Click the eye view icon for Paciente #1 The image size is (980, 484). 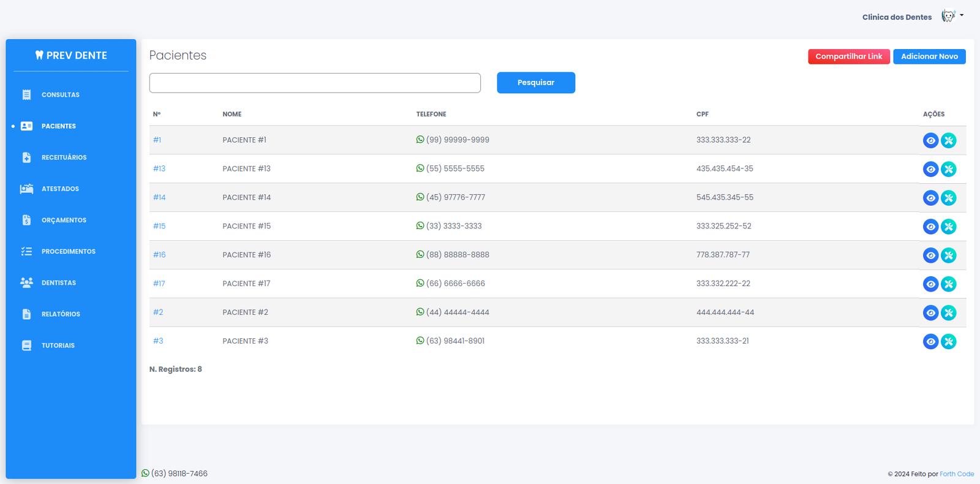(930, 140)
